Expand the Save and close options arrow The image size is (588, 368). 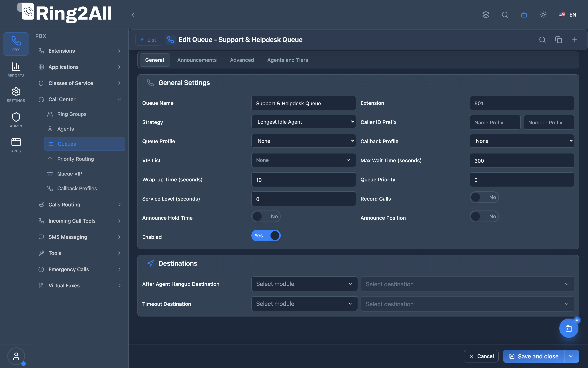tap(571, 356)
